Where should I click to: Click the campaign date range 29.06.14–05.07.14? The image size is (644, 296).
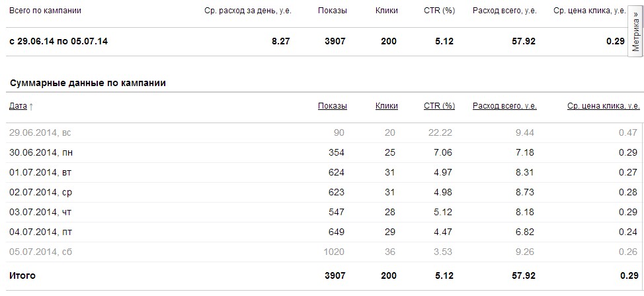58,41
